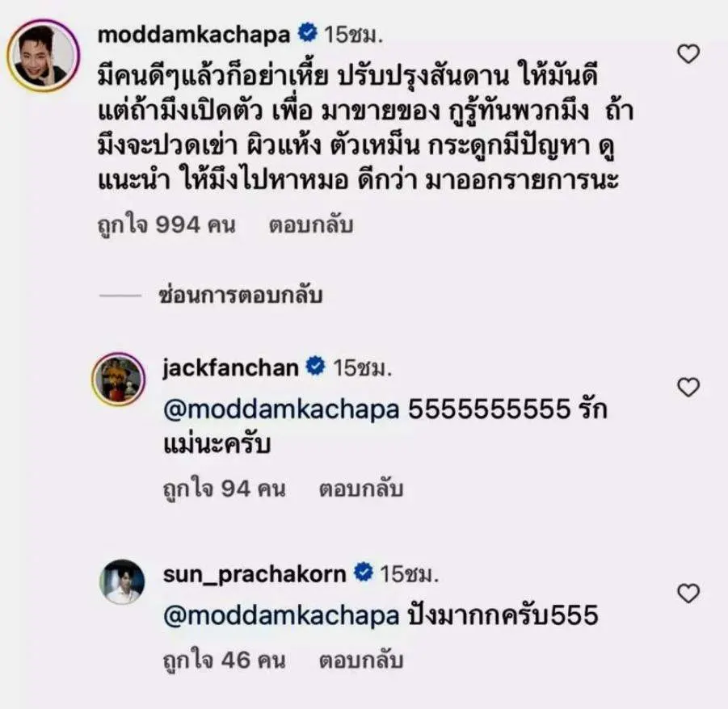Open the sun_prachakorn username link
The width and height of the screenshot is (728, 709).
[255, 574]
